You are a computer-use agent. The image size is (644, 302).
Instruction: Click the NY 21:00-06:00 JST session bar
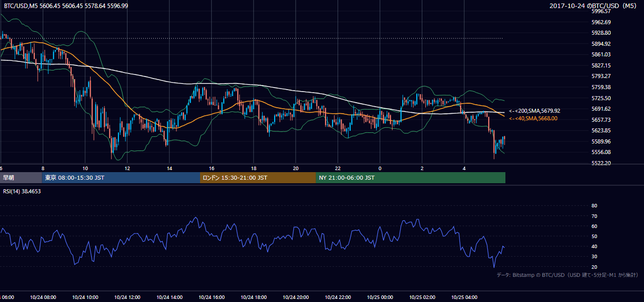pos(411,178)
